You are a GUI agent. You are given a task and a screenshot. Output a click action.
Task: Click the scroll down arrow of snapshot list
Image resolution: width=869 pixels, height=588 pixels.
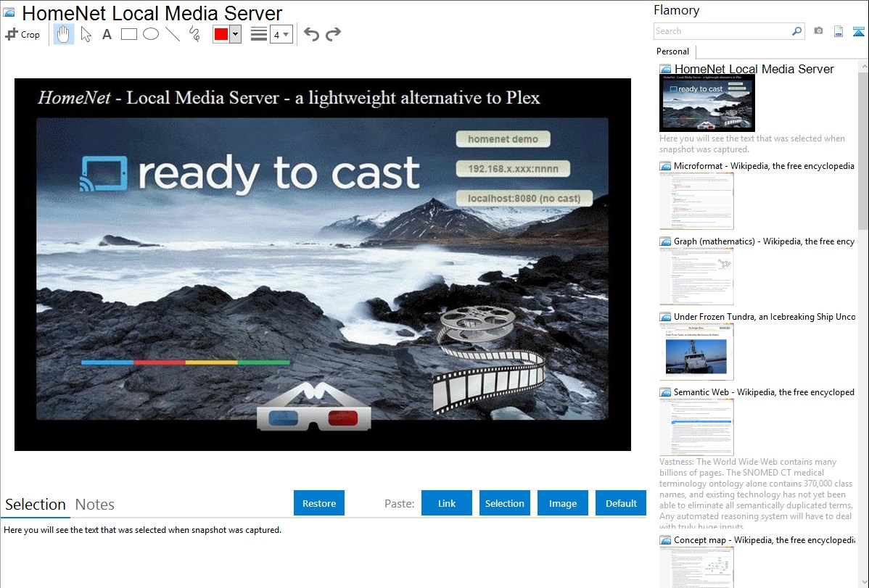pyautogui.click(x=863, y=582)
